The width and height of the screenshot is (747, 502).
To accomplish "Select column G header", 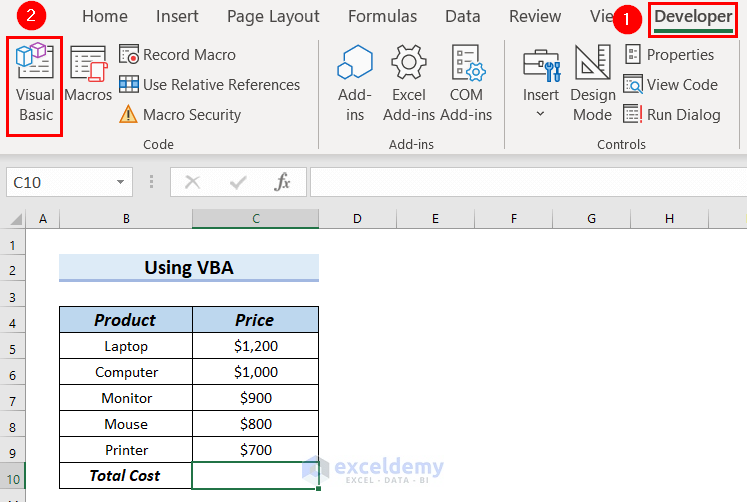I will click(x=592, y=219).
